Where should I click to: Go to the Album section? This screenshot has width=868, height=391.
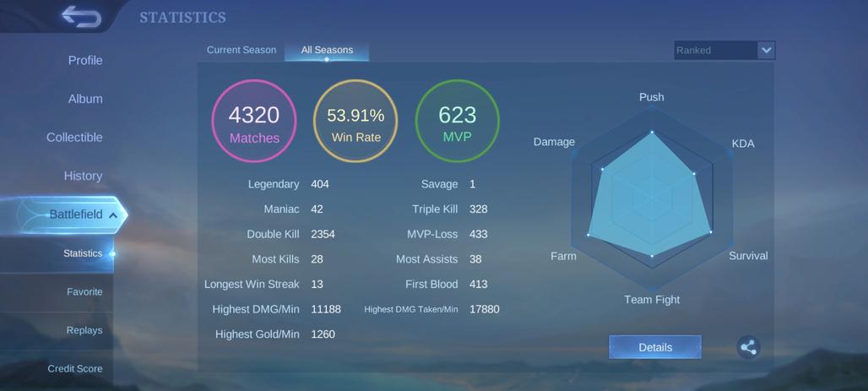[85, 99]
